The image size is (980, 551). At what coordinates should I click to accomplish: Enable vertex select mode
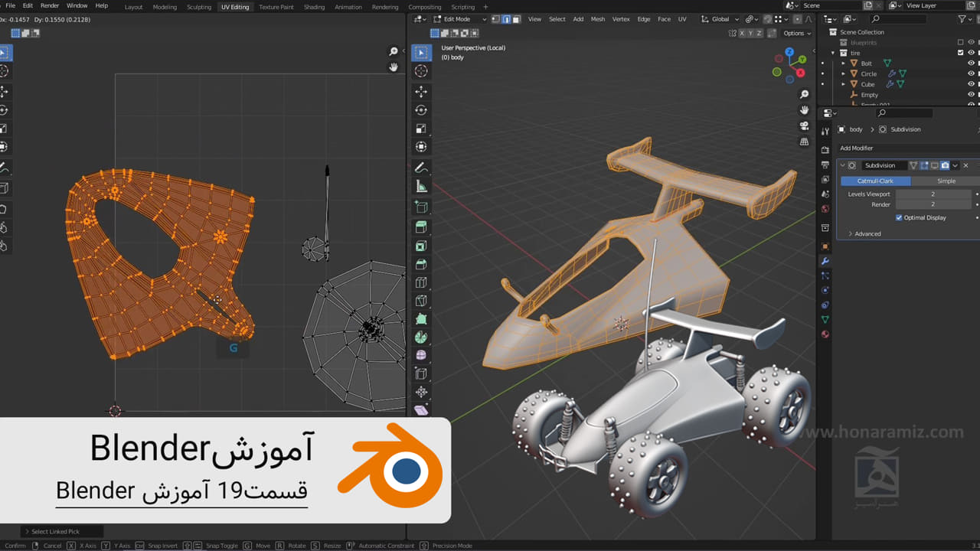(x=495, y=19)
